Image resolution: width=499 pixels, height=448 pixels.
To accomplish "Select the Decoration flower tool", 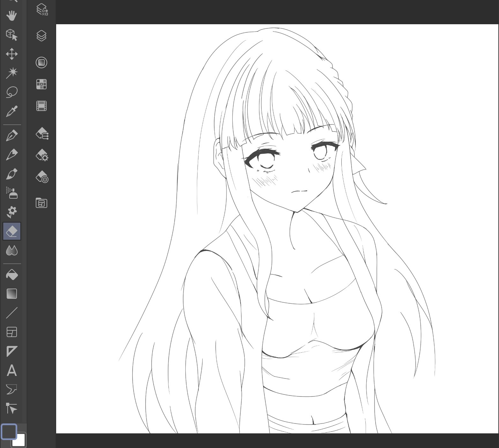I will click(12, 212).
